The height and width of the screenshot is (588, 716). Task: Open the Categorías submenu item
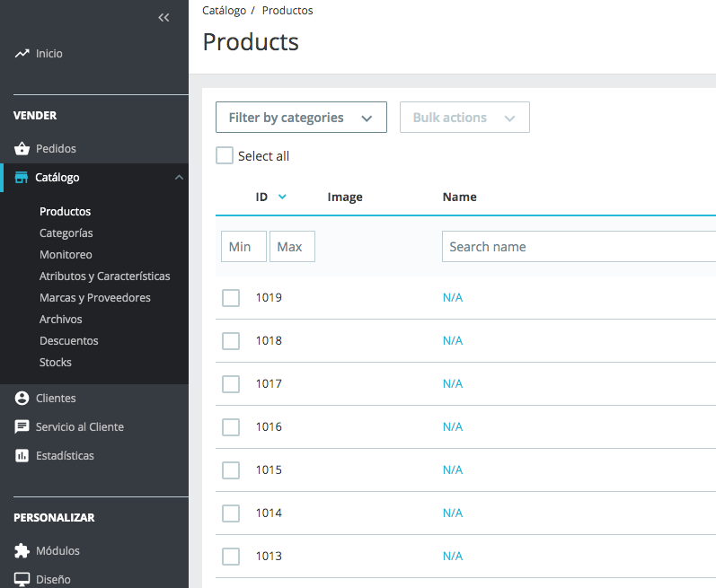66,233
